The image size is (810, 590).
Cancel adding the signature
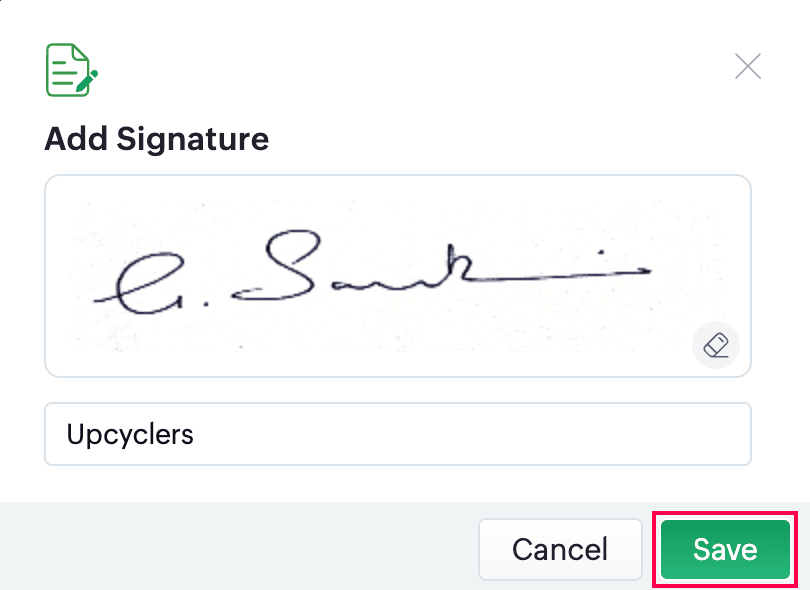(x=559, y=549)
